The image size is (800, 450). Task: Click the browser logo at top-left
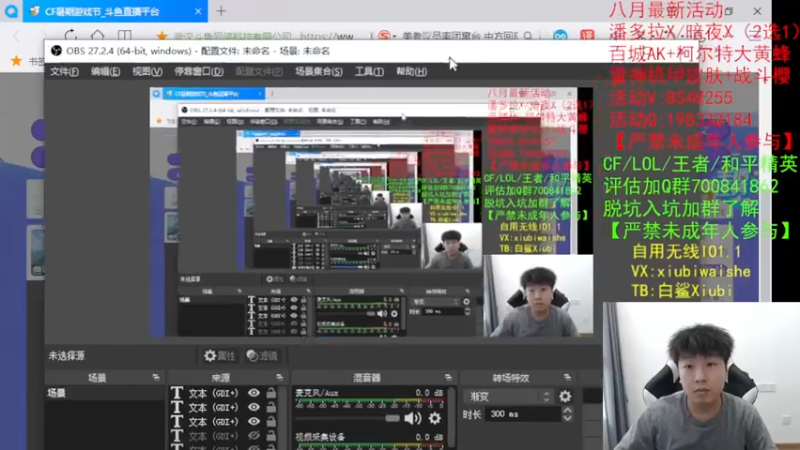pos(11,11)
